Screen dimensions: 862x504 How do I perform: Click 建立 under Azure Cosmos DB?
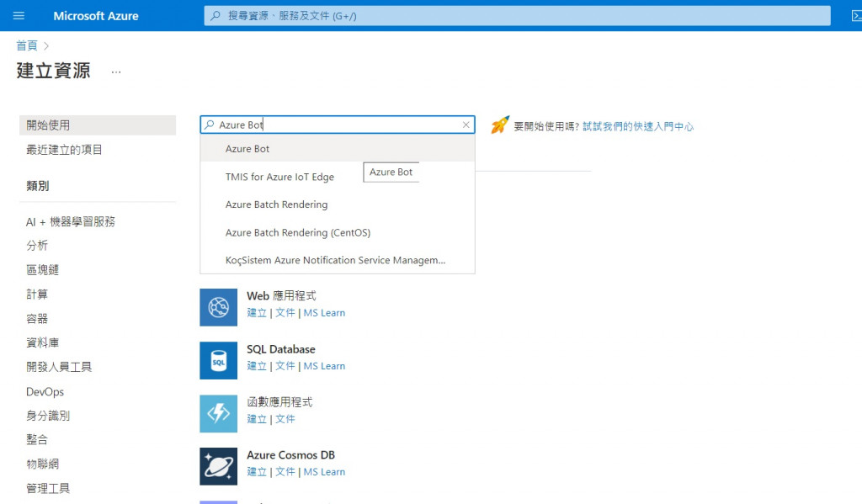tap(256, 471)
